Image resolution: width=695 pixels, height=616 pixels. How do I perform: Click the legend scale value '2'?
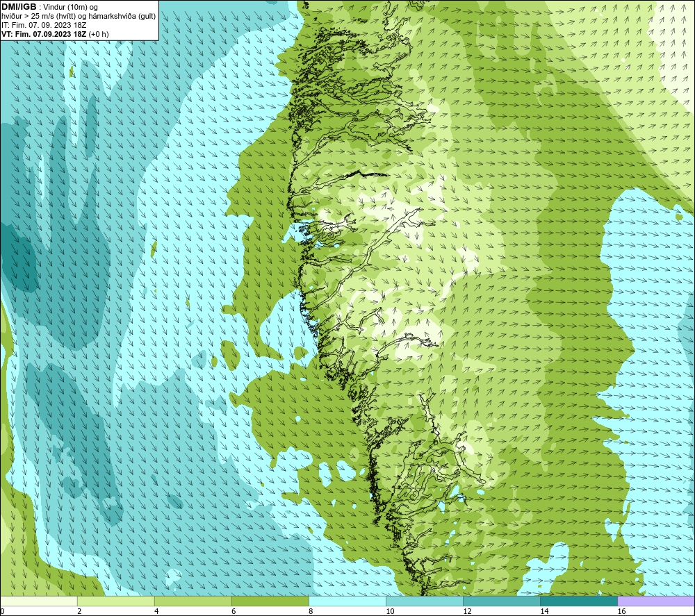pos(79,611)
